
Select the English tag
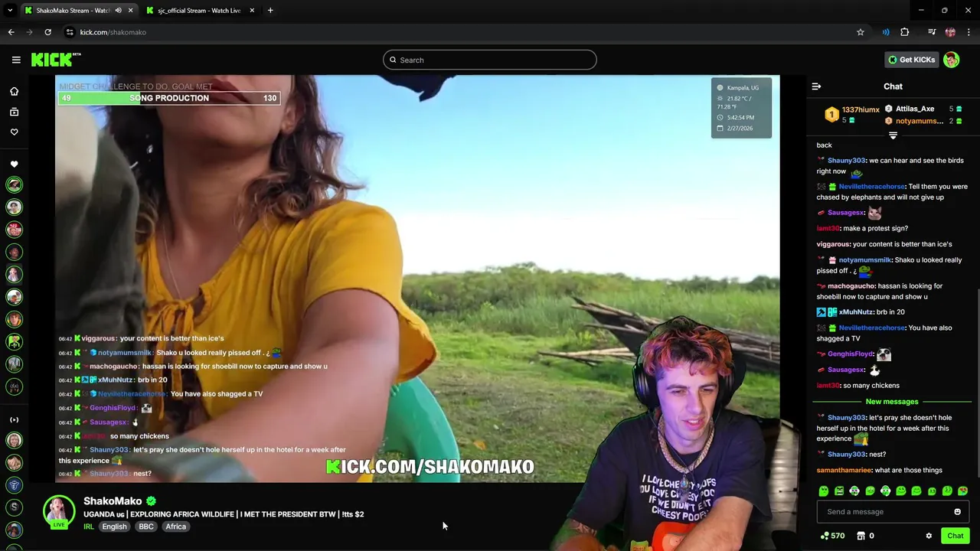click(x=114, y=527)
